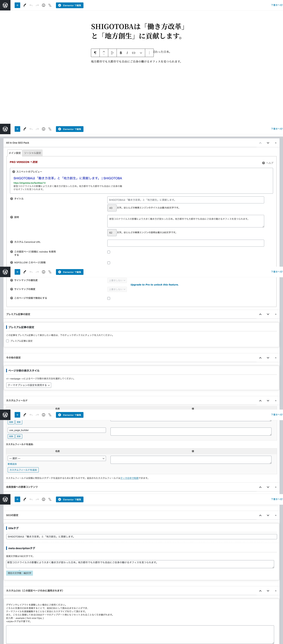Screen dimensions: 283x644
Task: Open text alignment in block toolbar
Action: point(112,53)
